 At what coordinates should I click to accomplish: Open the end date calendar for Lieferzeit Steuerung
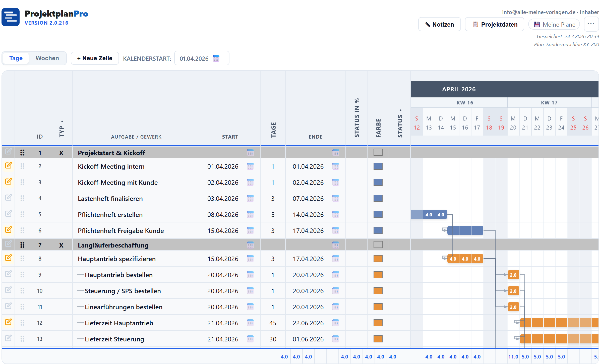coord(336,339)
